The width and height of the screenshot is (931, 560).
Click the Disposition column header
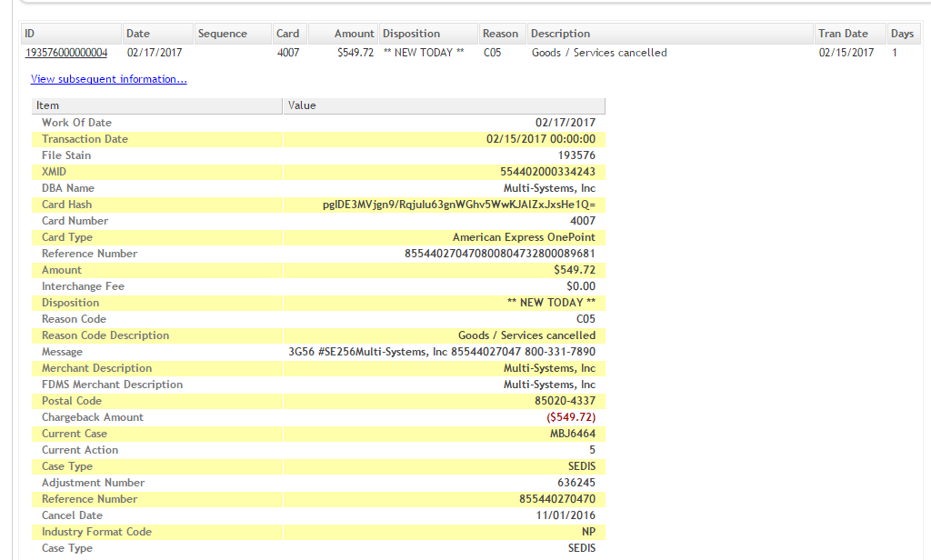coord(411,34)
